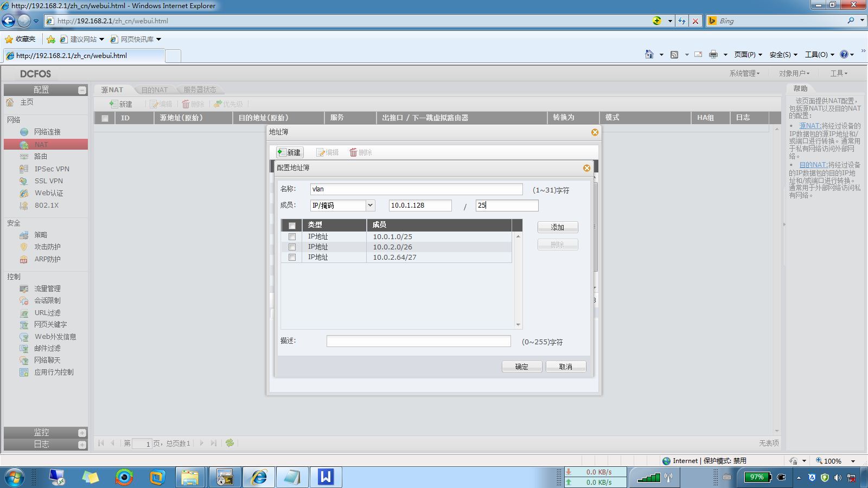The image size is (868, 488).
Task: Collapse the 配置 sidebar section
Action: (x=82, y=90)
